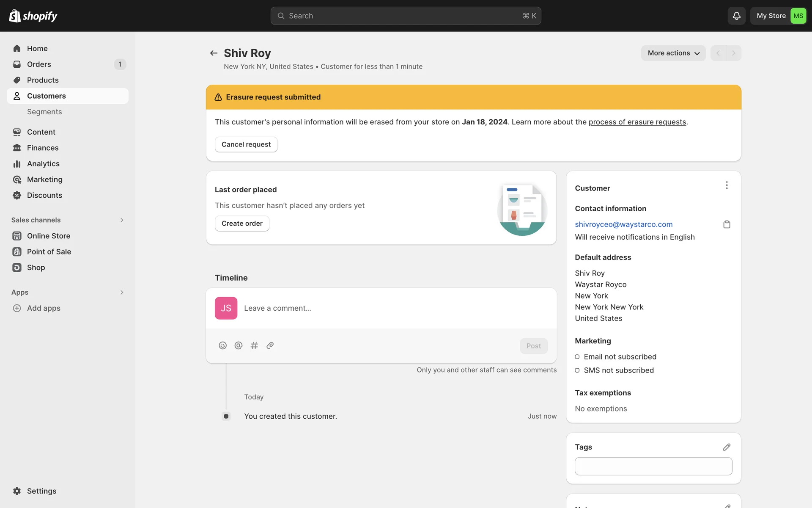The image size is (812, 508).
Task: Open process of erasure requests link
Action: point(637,122)
